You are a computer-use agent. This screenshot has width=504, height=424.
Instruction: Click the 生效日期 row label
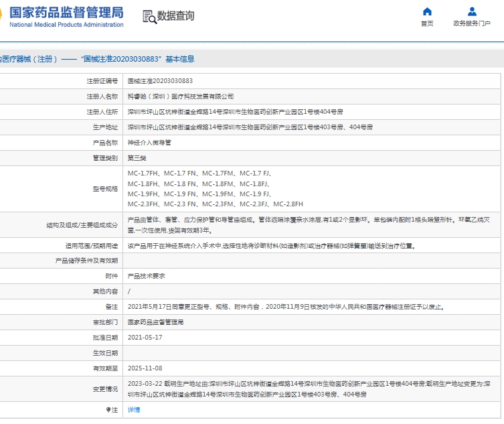pyautogui.click(x=106, y=353)
